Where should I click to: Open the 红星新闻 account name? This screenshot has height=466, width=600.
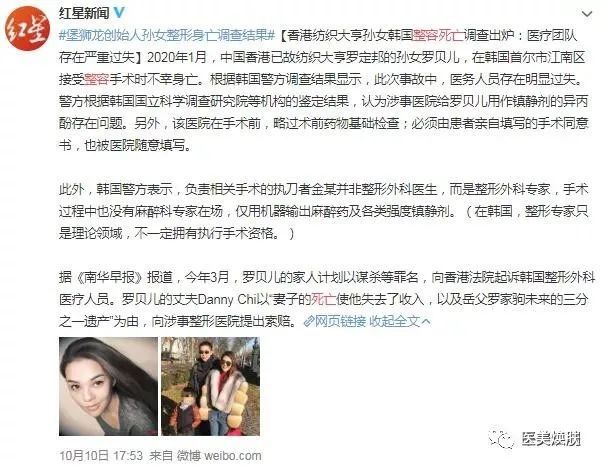point(84,13)
